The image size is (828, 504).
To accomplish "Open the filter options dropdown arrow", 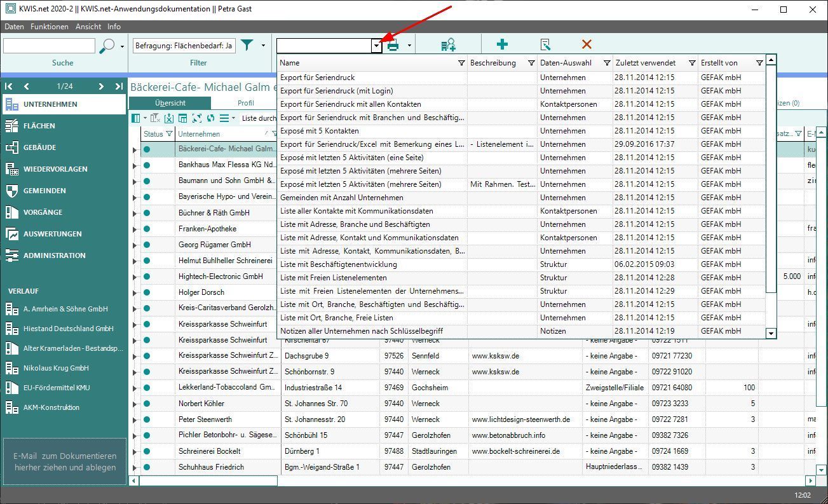I will click(x=263, y=46).
